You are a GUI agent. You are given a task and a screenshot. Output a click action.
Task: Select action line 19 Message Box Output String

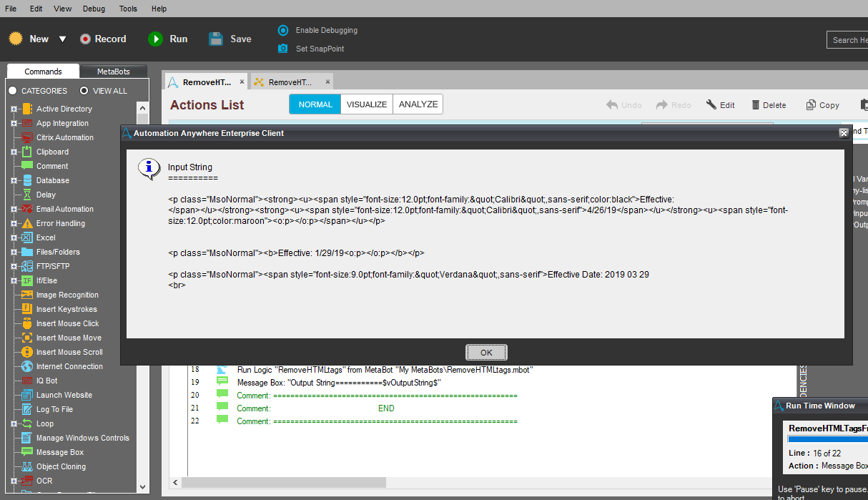click(339, 383)
